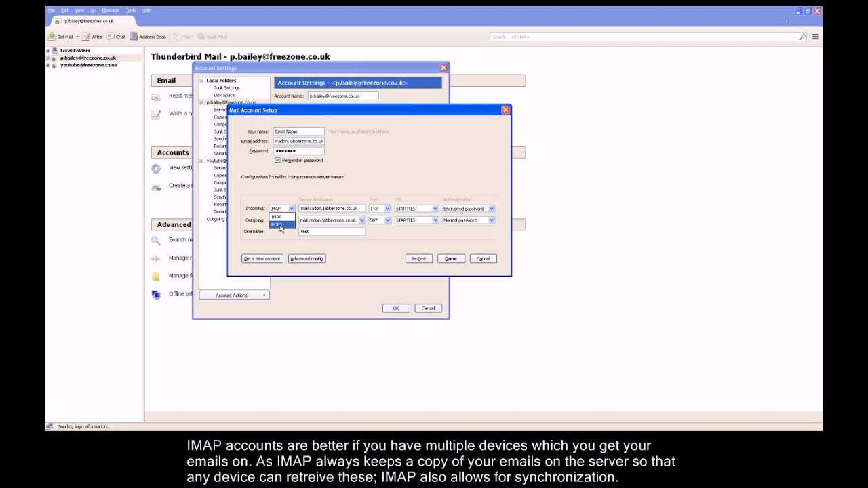Close the Account Settings window
The width and height of the screenshot is (868, 488).
click(443, 68)
